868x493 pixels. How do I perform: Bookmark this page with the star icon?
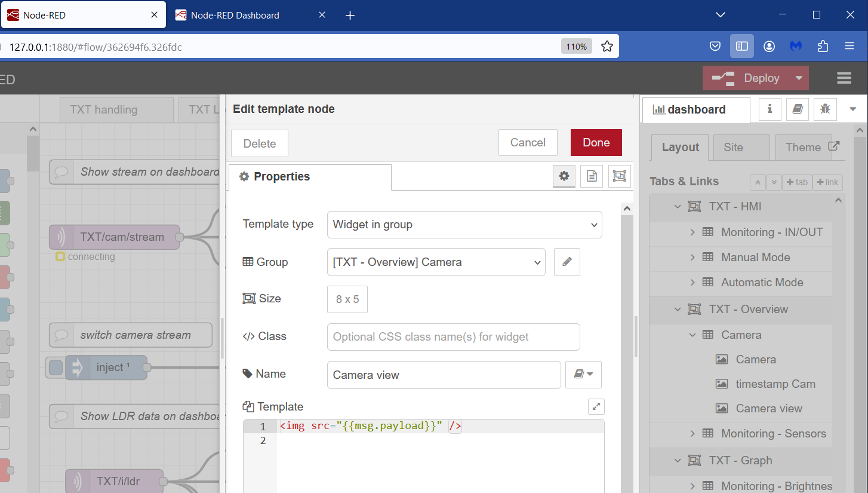point(607,47)
